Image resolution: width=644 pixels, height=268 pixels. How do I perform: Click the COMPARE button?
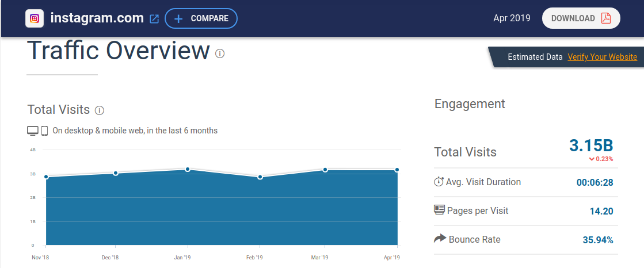pyautogui.click(x=201, y=18)
